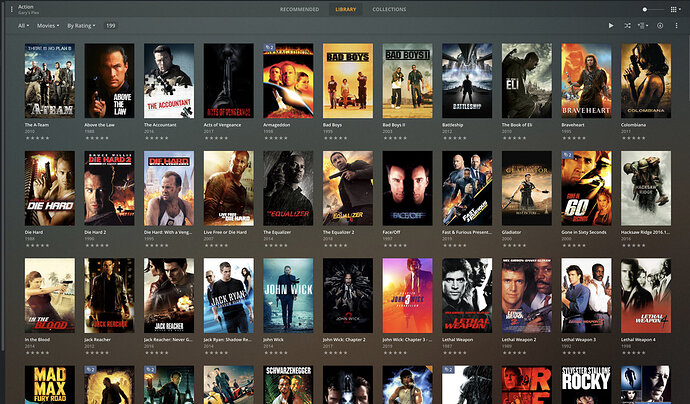Open The Equalizer poster
Screen dimensions: 690x404
pyautogui.click(x=288, y=188)
